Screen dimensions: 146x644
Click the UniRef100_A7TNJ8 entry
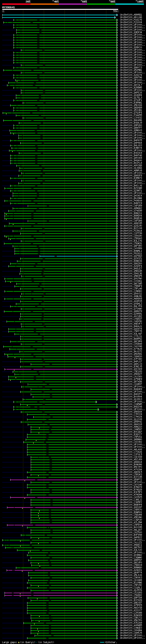[x=131, y=349]
